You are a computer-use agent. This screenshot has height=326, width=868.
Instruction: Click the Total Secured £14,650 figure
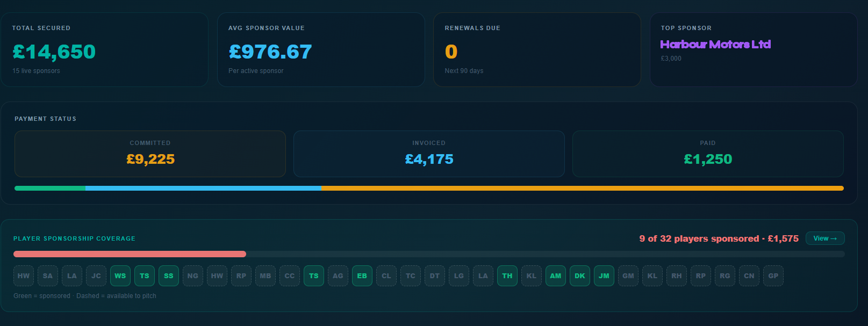54,52
